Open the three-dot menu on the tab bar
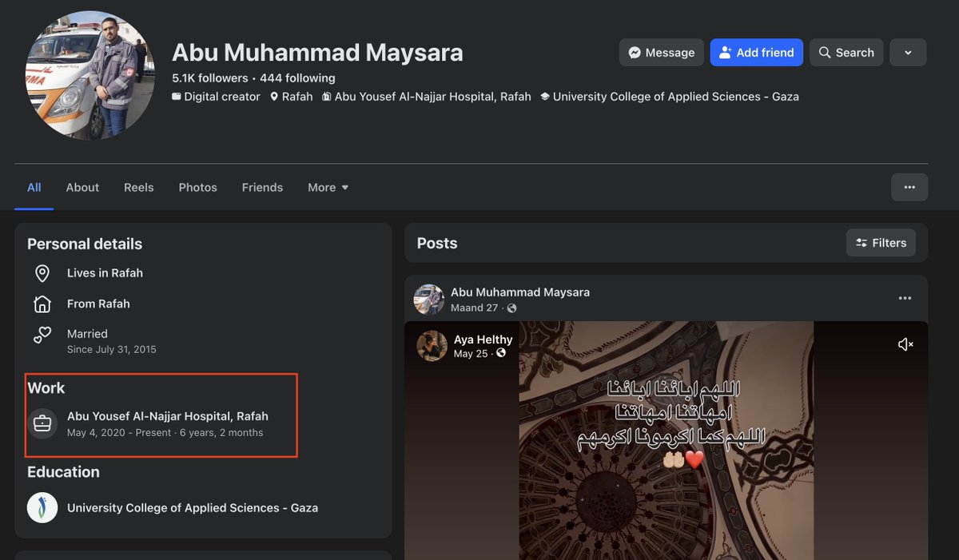 (x=909, y=187)
